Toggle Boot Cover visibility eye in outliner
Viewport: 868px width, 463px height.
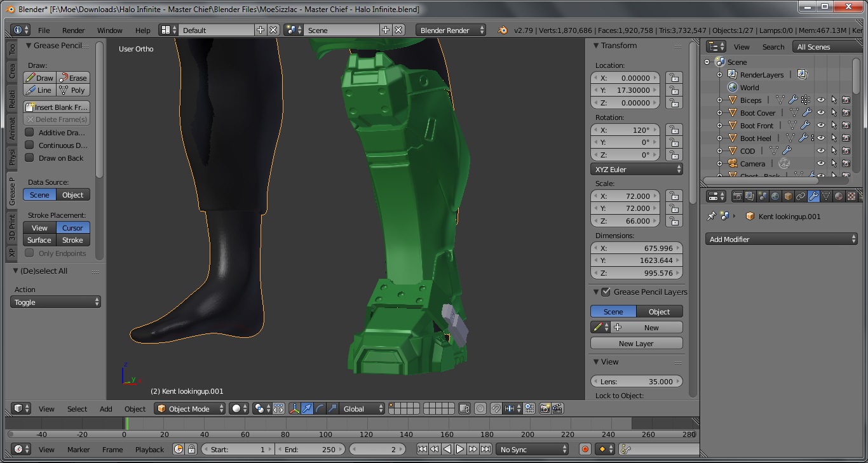[x=820, y=112]
